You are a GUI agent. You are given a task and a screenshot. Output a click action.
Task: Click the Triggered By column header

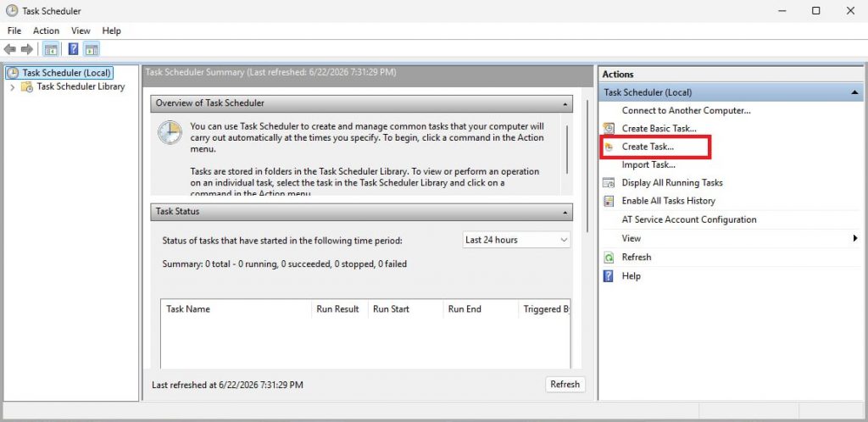(545, 309)
